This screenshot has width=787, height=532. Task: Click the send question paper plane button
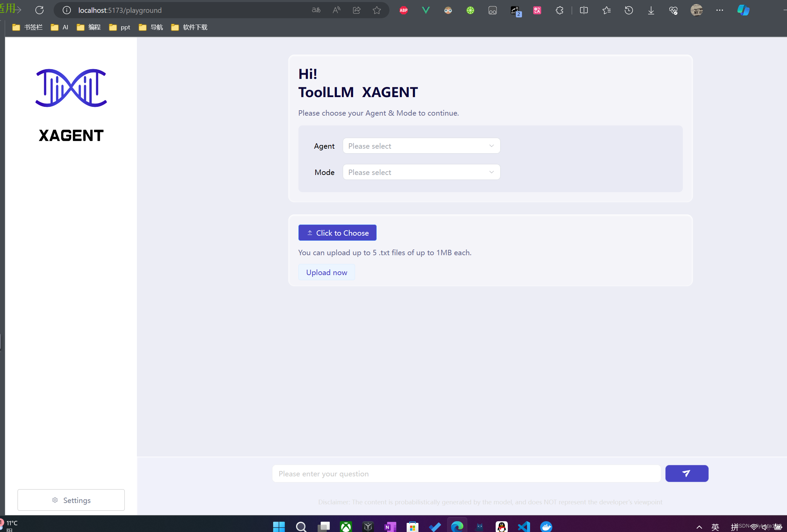pos(687,473)
